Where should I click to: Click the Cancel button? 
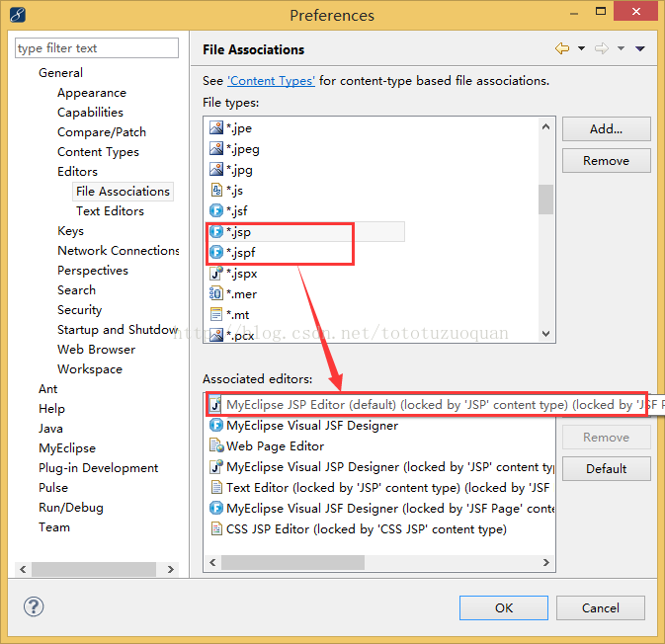pyautogui.click(x=600, y=608)
